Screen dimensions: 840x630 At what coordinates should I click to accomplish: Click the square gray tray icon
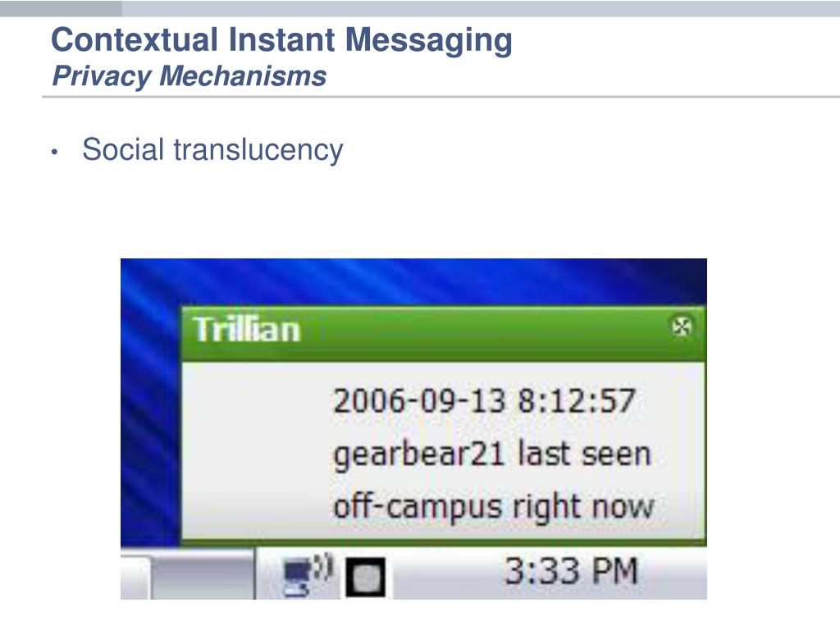(365, 577)
